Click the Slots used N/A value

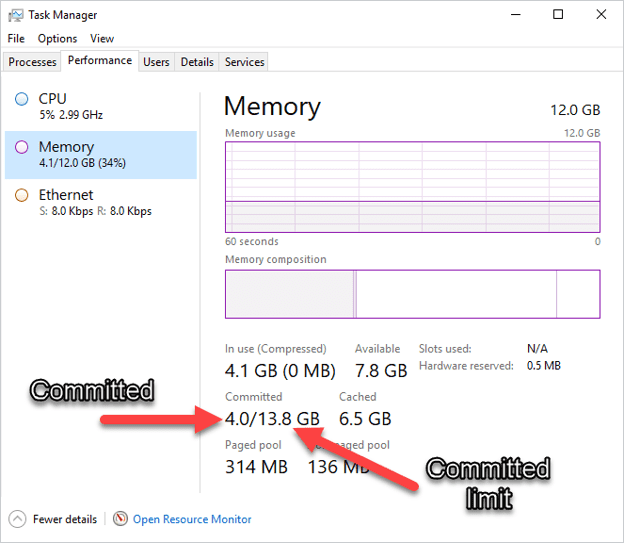pyautogui.click(x=537, y=349)
